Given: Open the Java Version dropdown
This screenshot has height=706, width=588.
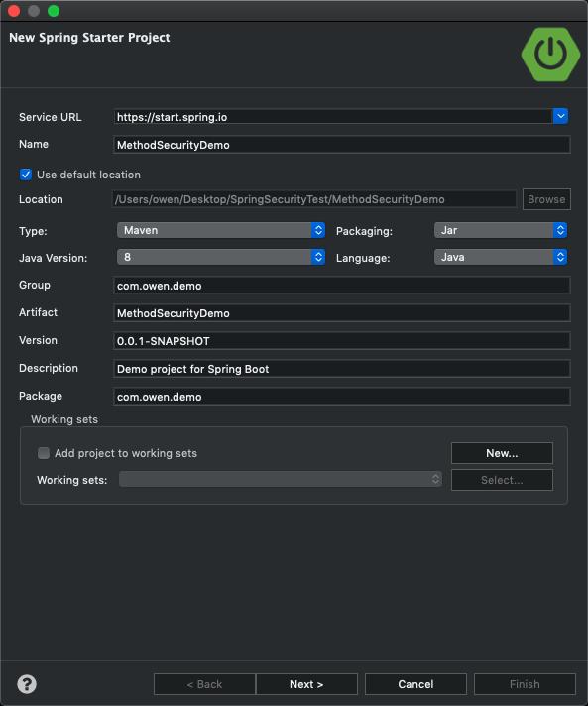Looking at the screenshot, I should click(x=221, y=257).
